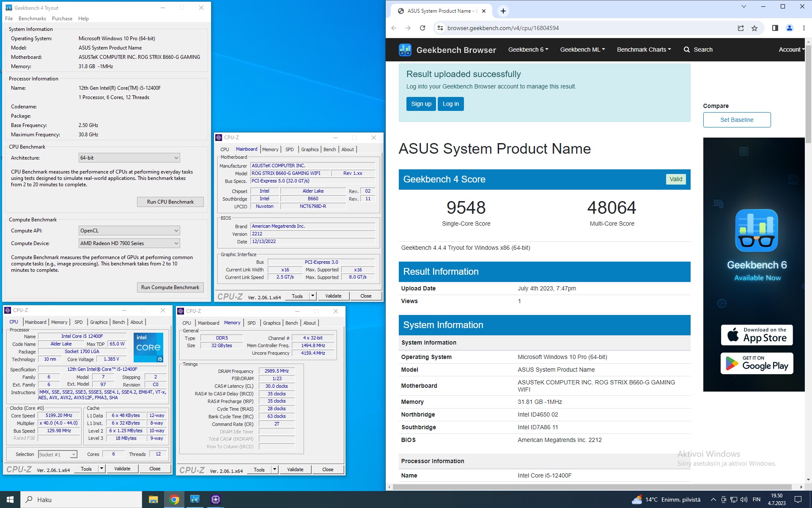Image resolution: width=812 pixels, height=508 pixels.
Task: Click the forward navigation arrow in Chrome
Action: point(408,28)
